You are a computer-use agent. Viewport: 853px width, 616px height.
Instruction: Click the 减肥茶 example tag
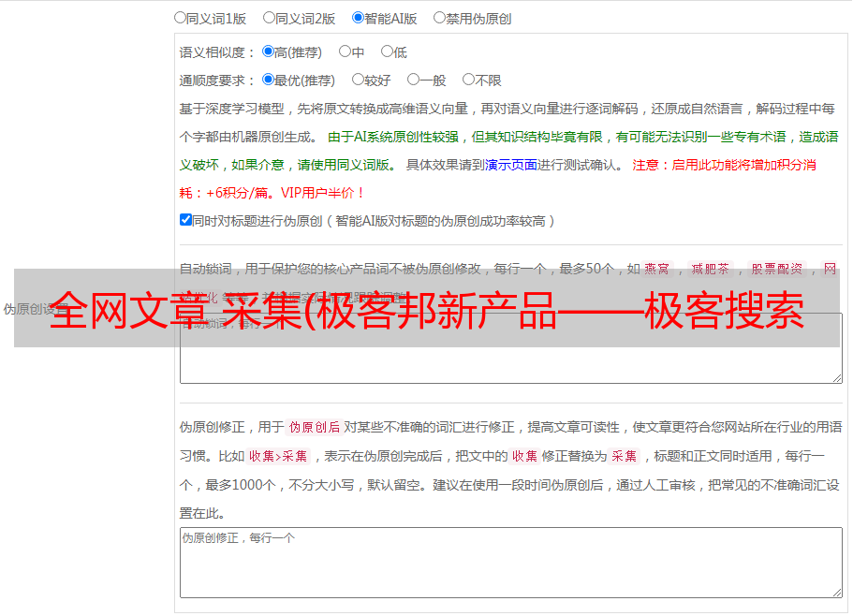coord(710,269)
